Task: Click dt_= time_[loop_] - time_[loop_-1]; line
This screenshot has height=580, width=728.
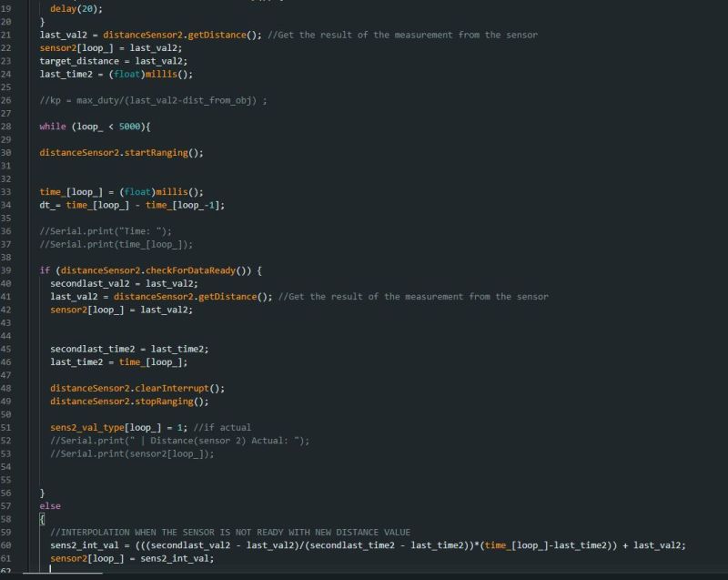Action: [x=132, y=205]
